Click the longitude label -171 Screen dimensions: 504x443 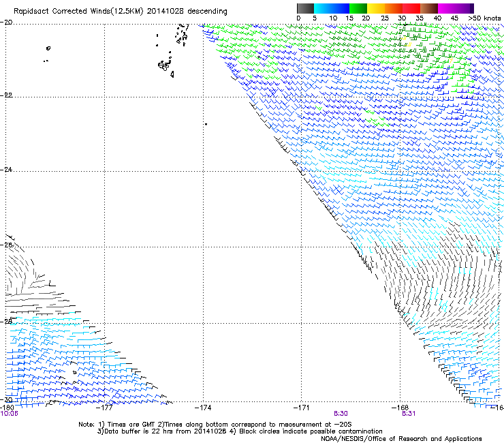pyautogui.click(x=302, y=408)
